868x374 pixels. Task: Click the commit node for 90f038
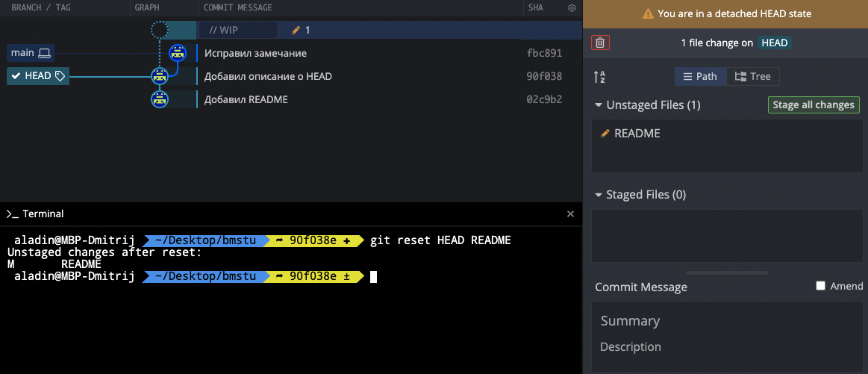(159, 76)
